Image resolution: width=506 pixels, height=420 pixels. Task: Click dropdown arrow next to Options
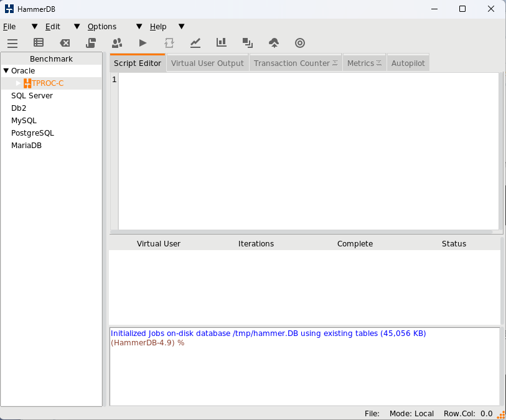coord(139,27)
